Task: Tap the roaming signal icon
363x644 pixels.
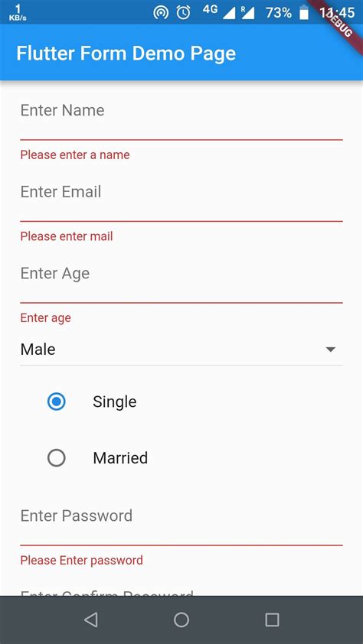Action: point(247,12)
